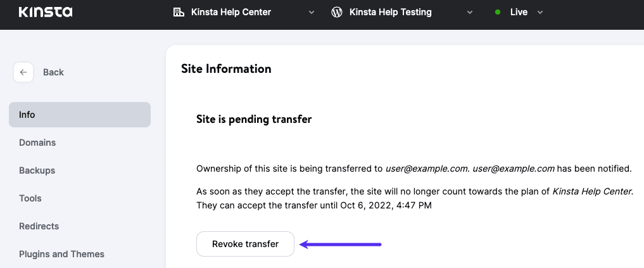The width and height of the screenshot is (644, 268).
Task: Click the WordPress site icon
Action: coord(337,12)
